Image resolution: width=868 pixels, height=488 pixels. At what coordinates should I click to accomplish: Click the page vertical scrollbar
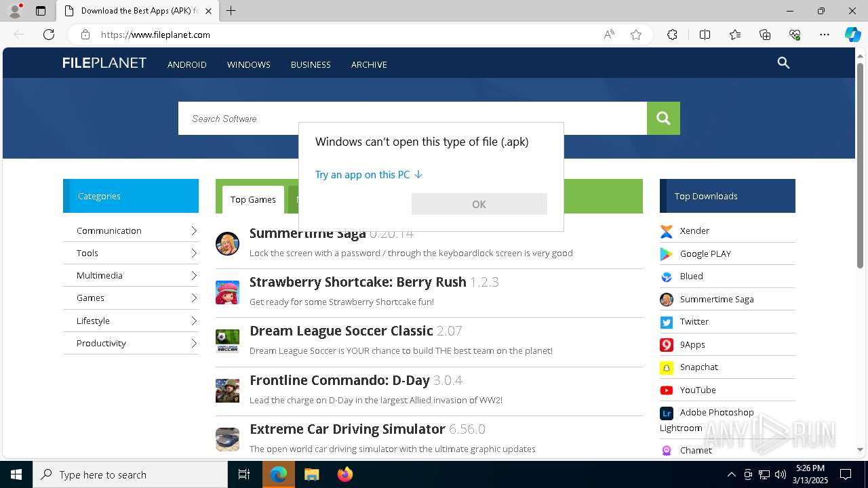click(x=860, y=165)
